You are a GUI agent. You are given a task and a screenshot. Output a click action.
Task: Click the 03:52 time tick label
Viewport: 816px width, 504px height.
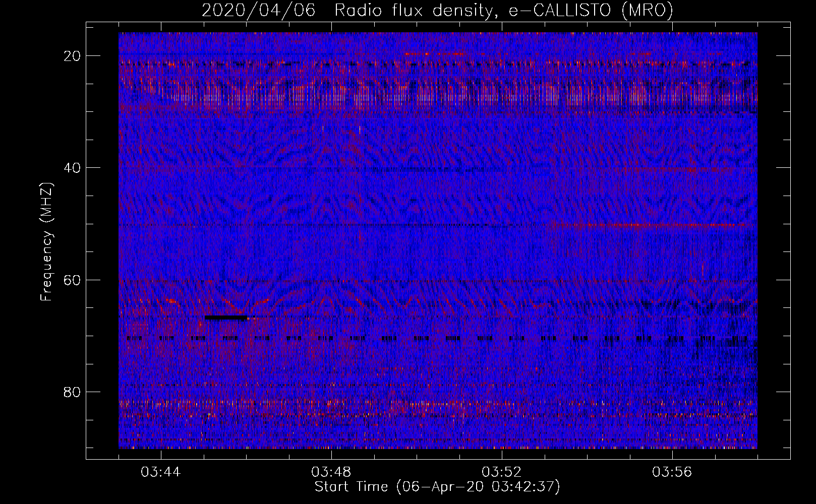502,472
